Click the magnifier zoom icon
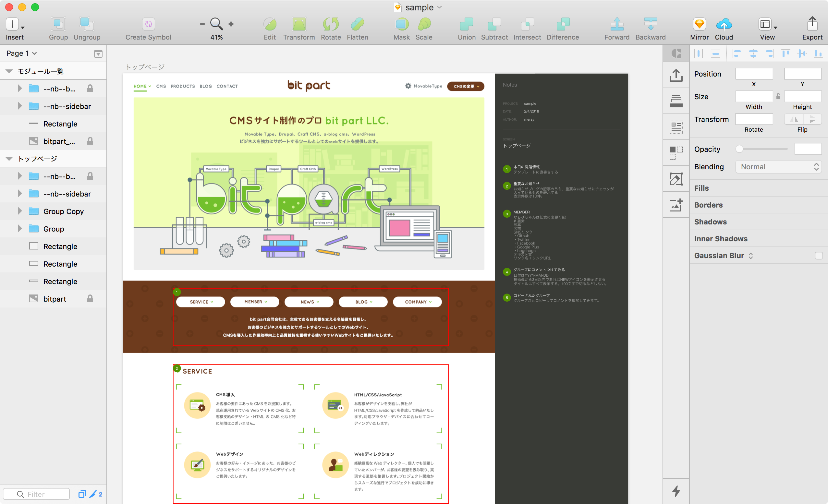Image resolution: width=828 pixels, height=504 pixels. click(216, 24)
